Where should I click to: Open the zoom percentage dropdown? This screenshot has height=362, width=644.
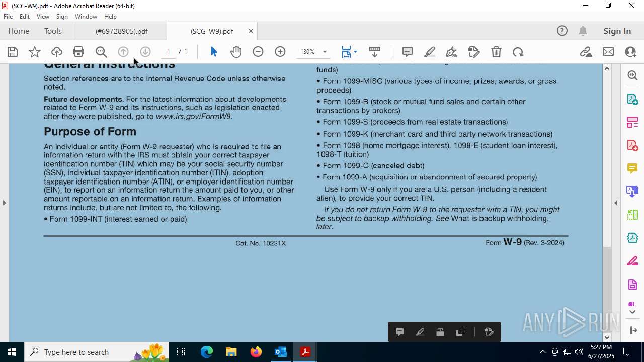click(x=325, y=52)
